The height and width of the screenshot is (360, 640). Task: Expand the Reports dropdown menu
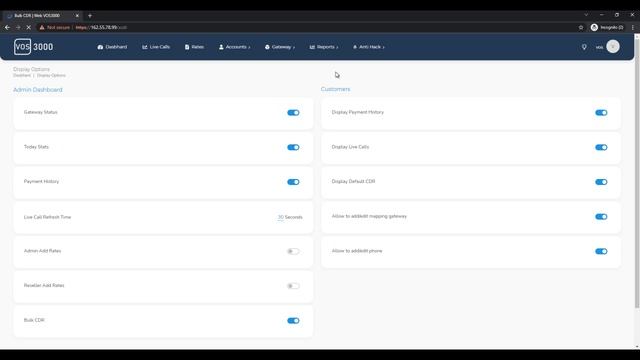click(324, 47)
